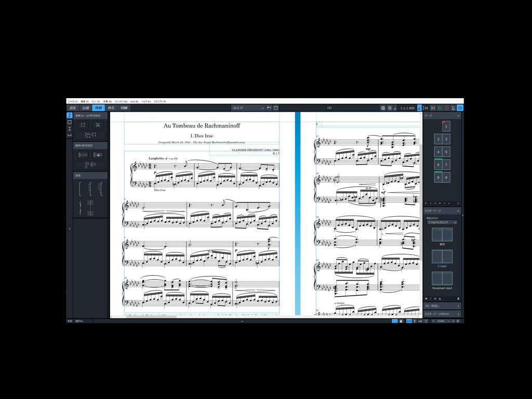Click the tempo value 64
Viewport: 532px width, 399px height.
426,108
